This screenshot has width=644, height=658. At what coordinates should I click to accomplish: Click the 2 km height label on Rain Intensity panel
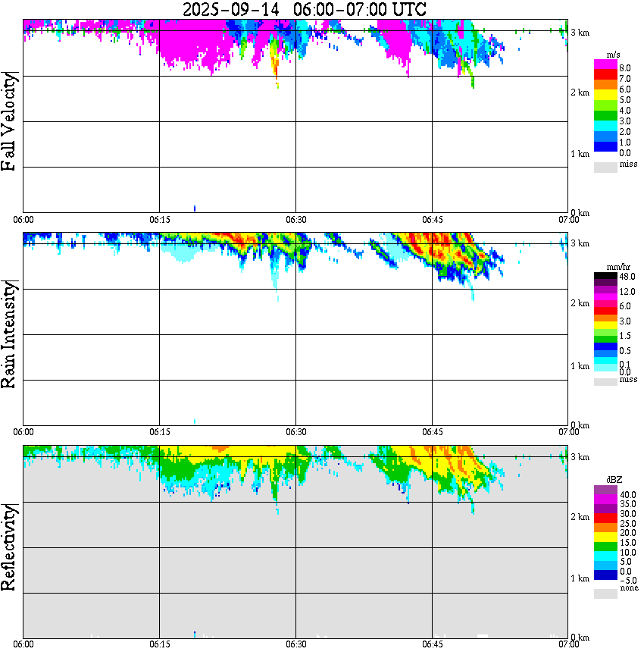tap(580, 303)
